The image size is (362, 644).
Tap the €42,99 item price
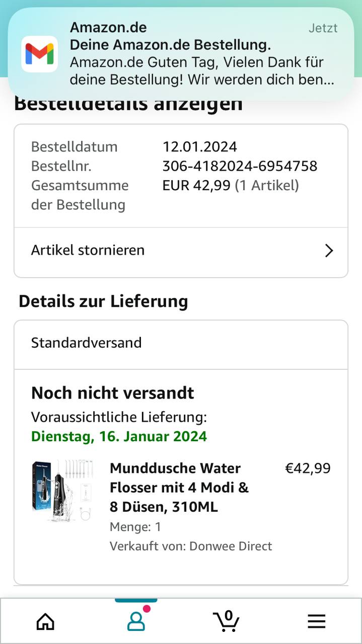[x=308, y=468]
